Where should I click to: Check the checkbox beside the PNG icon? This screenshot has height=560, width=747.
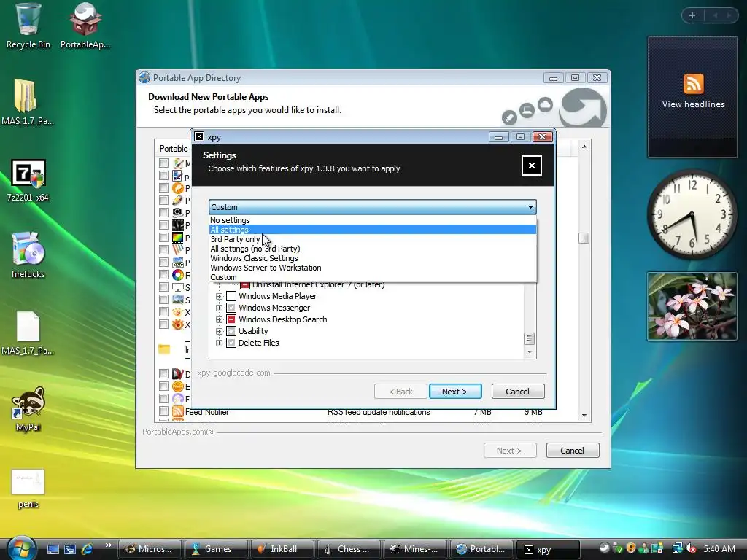coord(164,262)
